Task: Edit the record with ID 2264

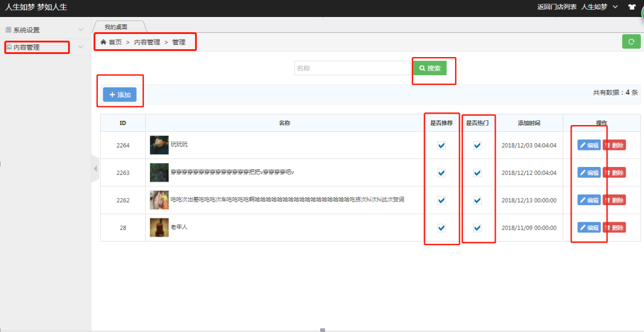Action: point(589,145)
